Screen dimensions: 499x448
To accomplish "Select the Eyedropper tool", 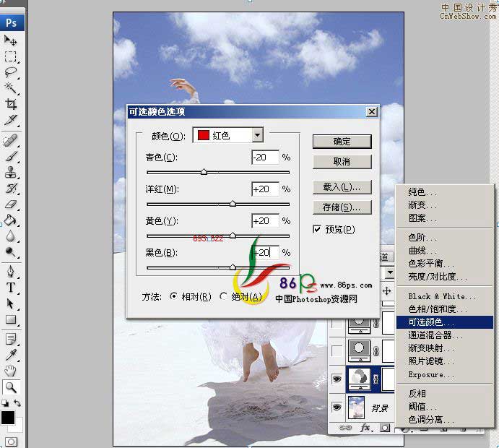I will (10, 355).
